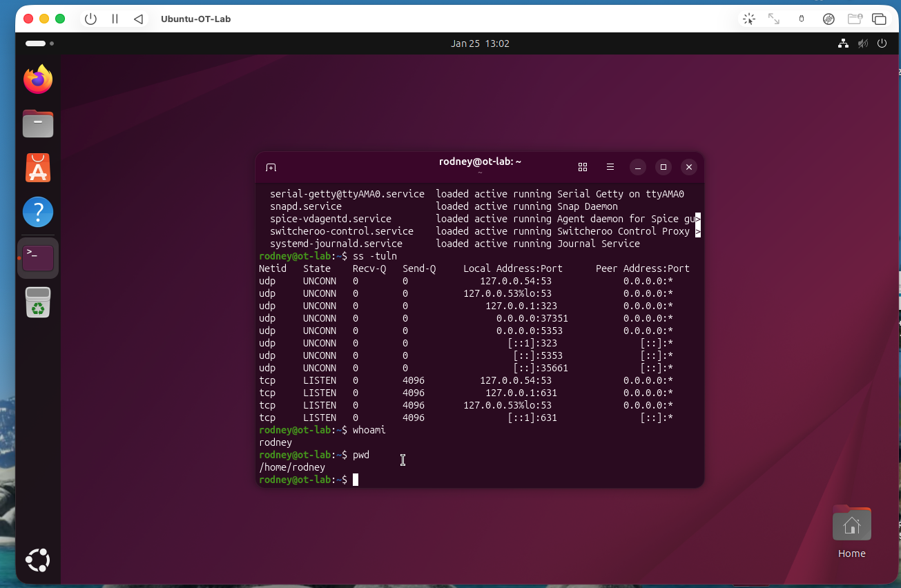The image size is (901, 588).
Task: Open the terminal tab overview grid
Action: 583,167
